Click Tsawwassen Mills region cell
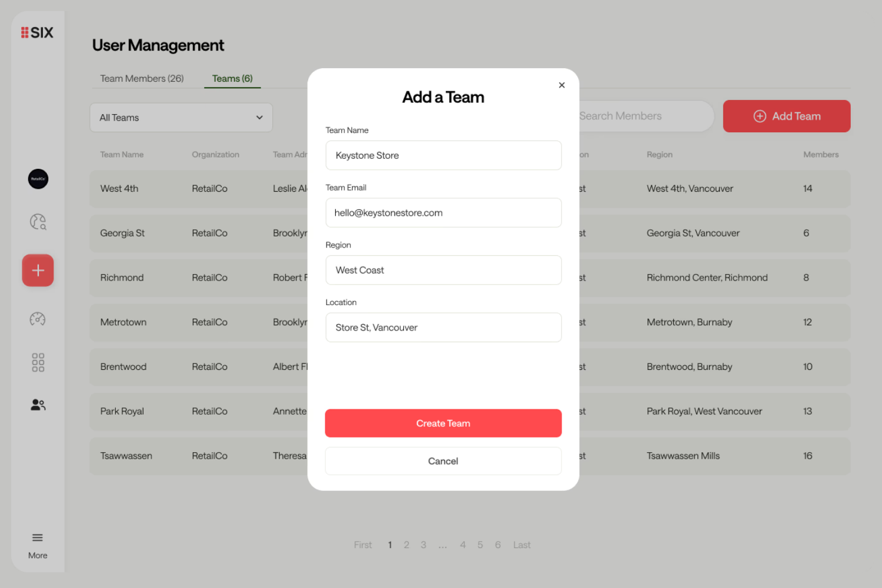This screenshot has height=588, width=882. [x=683, y=456]
